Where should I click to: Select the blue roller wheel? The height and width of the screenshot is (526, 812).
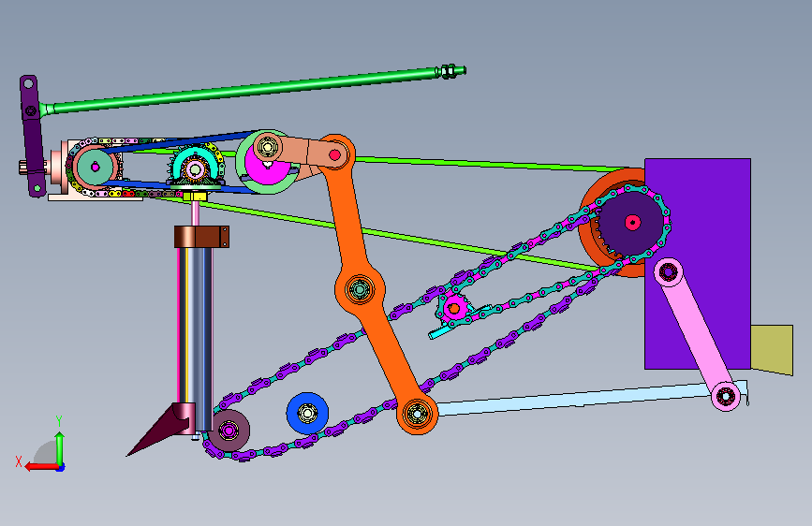tap(307, 413)
